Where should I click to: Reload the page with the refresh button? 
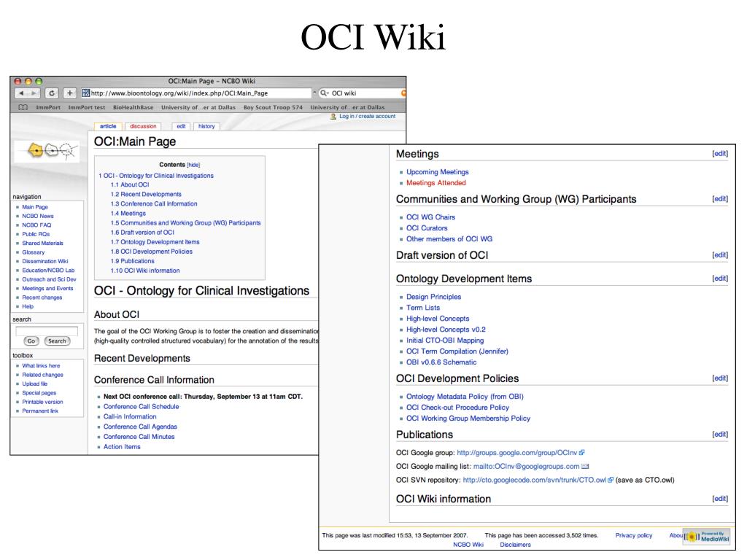pos(52,93)
